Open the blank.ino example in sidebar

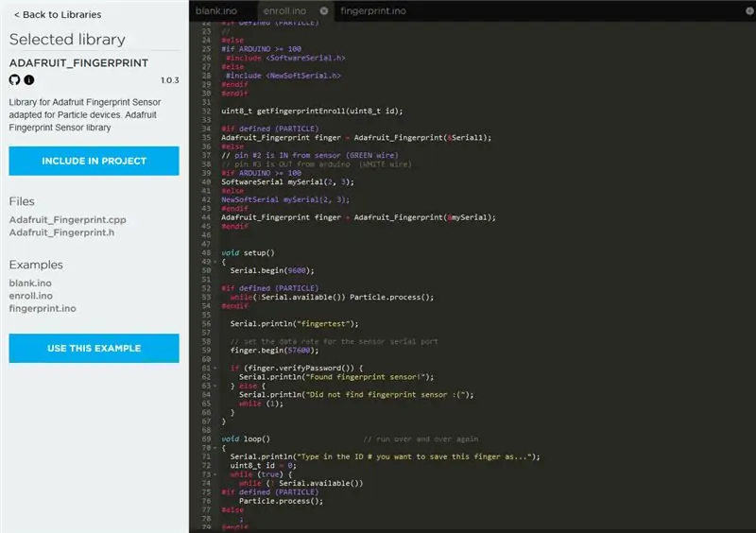(x=30, y=284)
